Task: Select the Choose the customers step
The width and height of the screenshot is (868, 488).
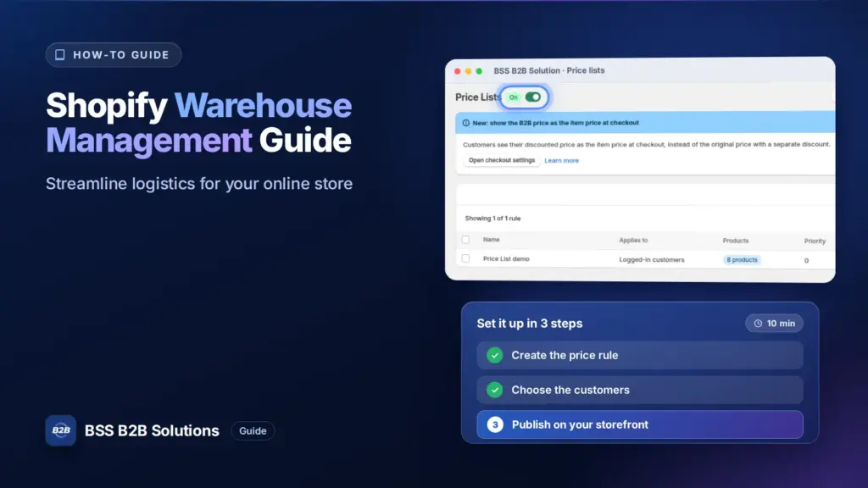Action: [640, 390]
